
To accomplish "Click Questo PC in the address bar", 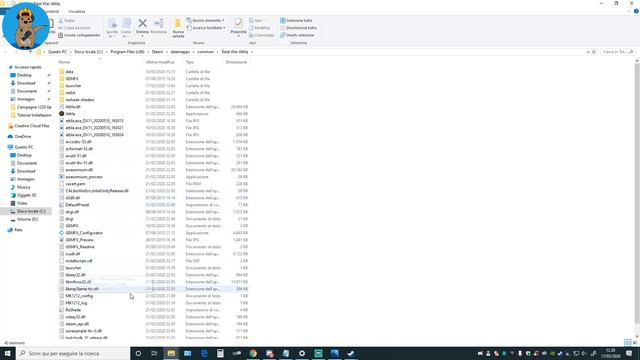I will 57,52.
